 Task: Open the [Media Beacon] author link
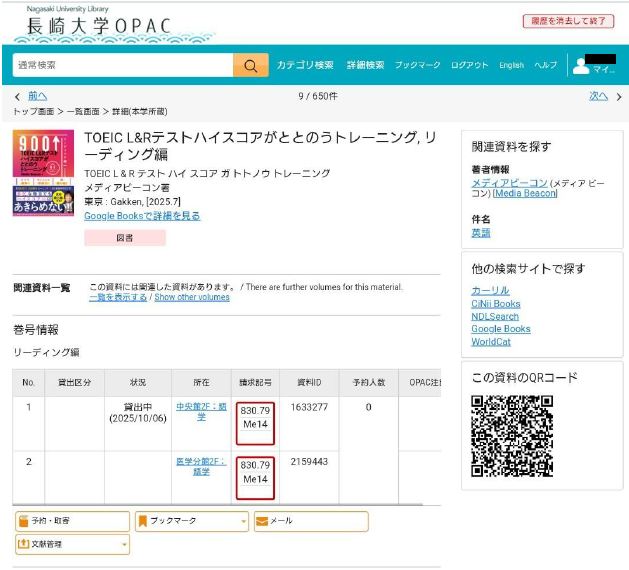pyautogui.click(x=525, y=193)
